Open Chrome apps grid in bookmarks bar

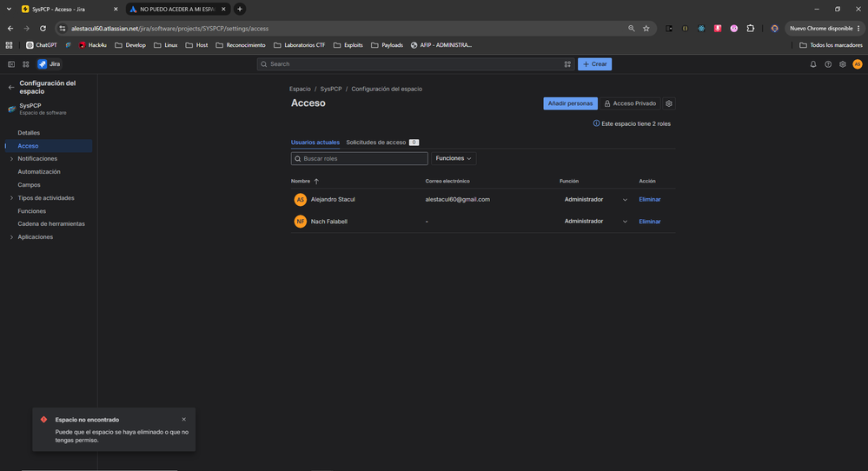9,45
